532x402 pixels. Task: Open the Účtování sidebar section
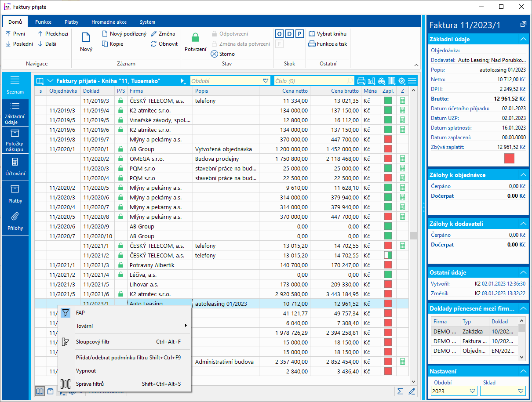(x=15, y=167)
